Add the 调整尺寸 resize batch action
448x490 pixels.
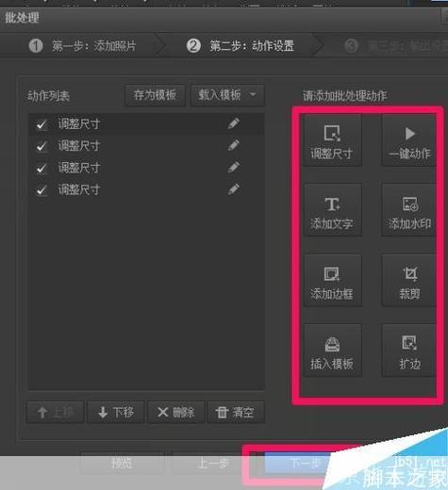(332, 140)
